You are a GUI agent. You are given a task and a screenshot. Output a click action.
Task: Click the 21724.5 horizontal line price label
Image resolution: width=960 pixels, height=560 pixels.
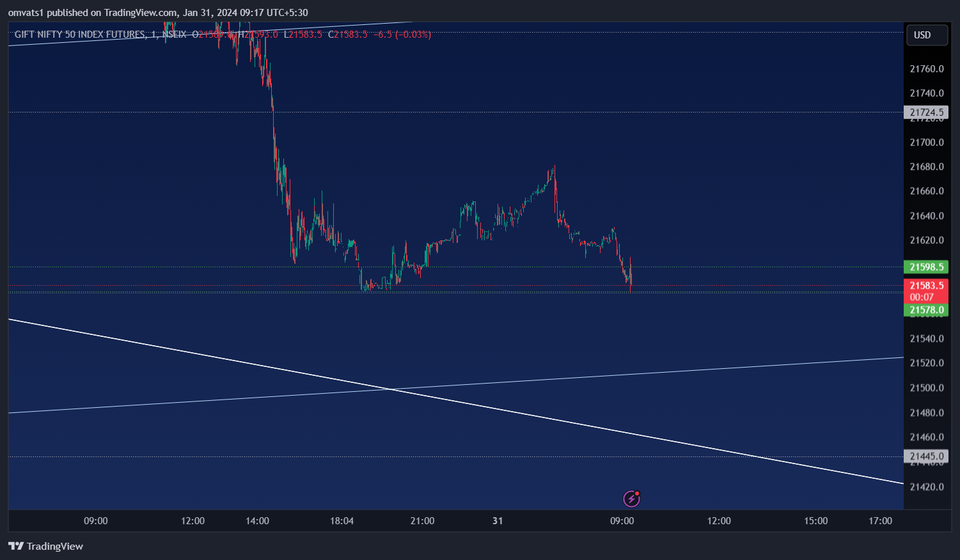(925, 112)
